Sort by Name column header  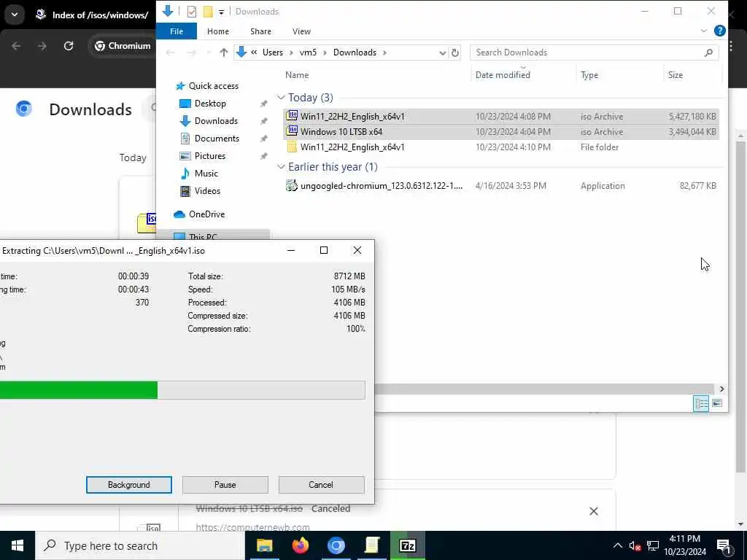pyautogui.click(x=297, y=75)
